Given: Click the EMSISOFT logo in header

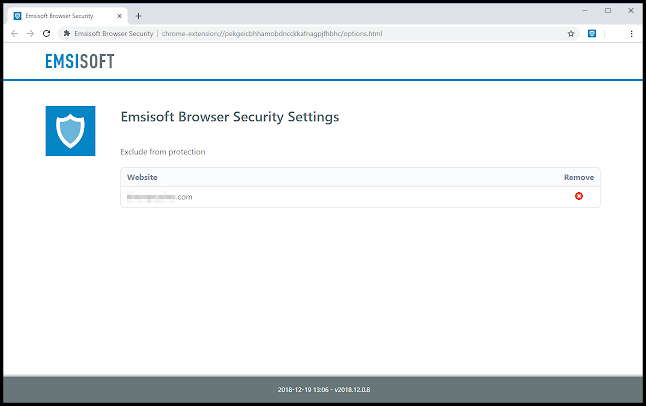Looking at the screenshot, I should click(79, 61).
